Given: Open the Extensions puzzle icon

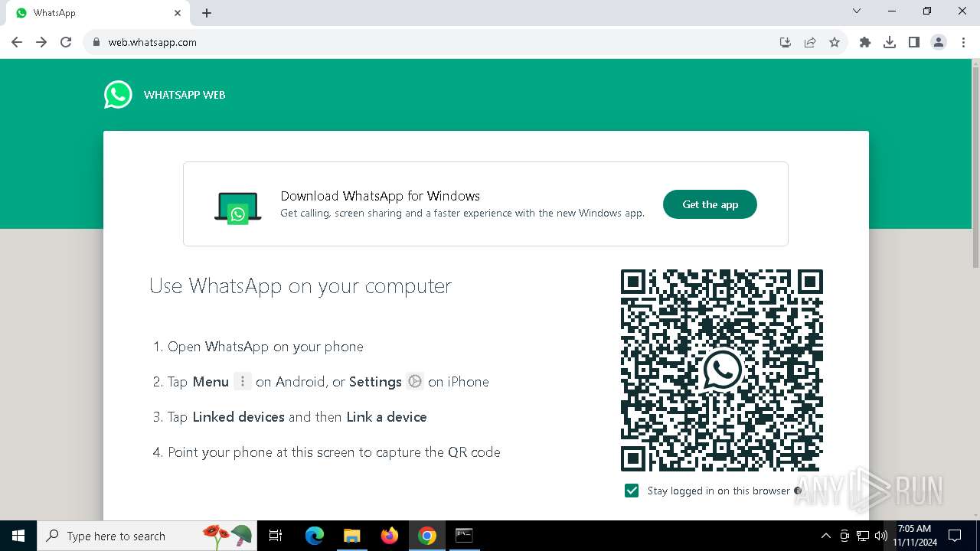Looking at the screenshot, I should point(865,42).
